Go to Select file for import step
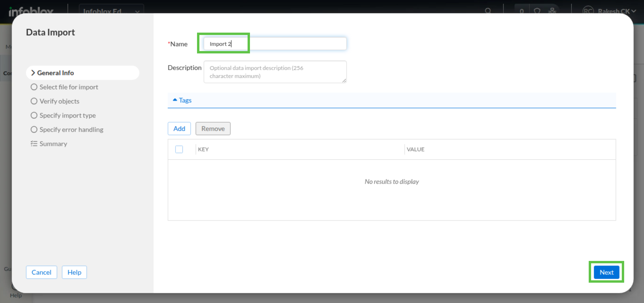 (69, 87)
